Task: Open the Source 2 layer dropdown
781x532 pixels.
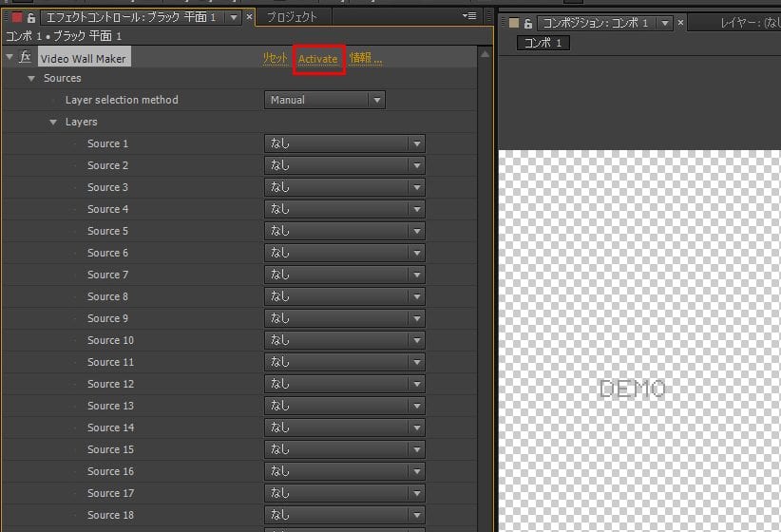Action: coord(345,165)
